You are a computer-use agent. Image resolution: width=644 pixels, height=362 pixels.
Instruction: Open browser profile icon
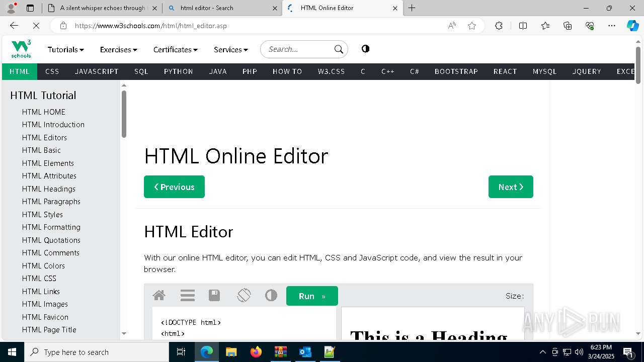11,8
